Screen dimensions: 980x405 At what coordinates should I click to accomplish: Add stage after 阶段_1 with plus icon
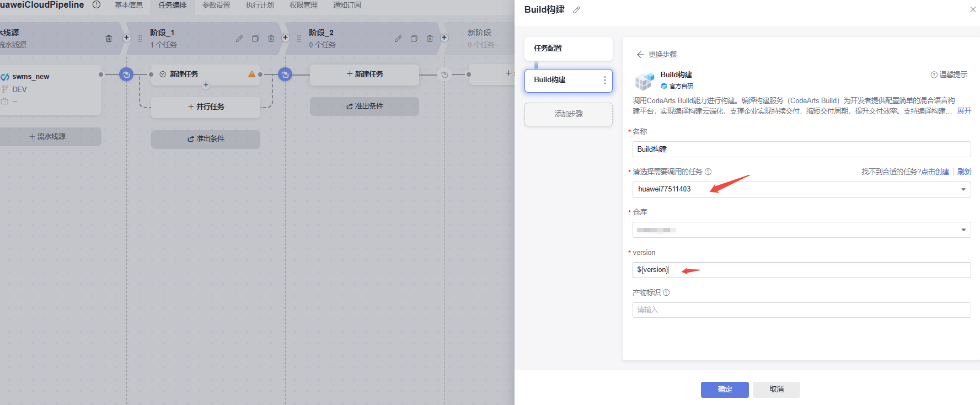tap(285, 38)
